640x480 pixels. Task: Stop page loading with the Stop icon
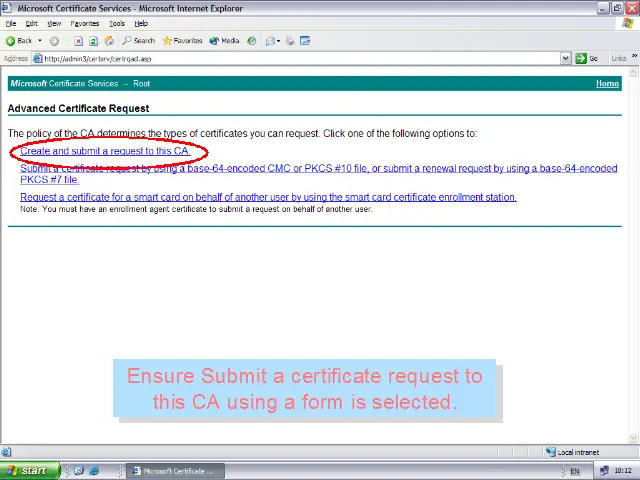78,41
